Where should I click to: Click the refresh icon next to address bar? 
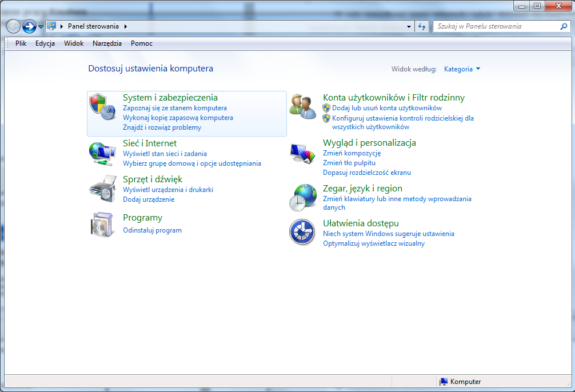422,26
